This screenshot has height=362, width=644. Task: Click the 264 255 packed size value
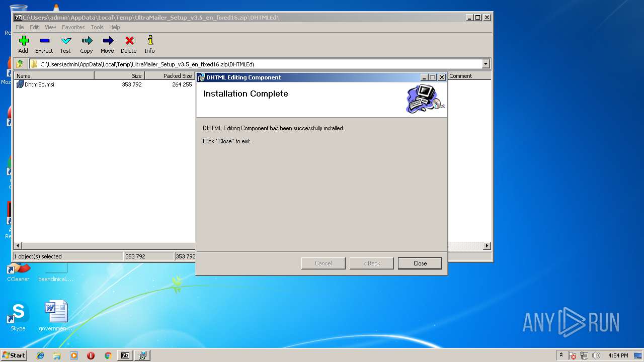pos(182,84)
